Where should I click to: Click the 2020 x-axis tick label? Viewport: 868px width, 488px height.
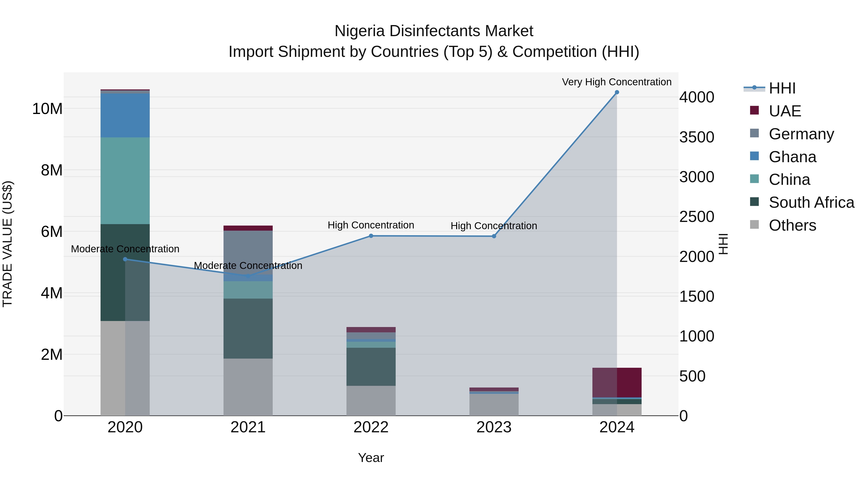coord(125,427)
